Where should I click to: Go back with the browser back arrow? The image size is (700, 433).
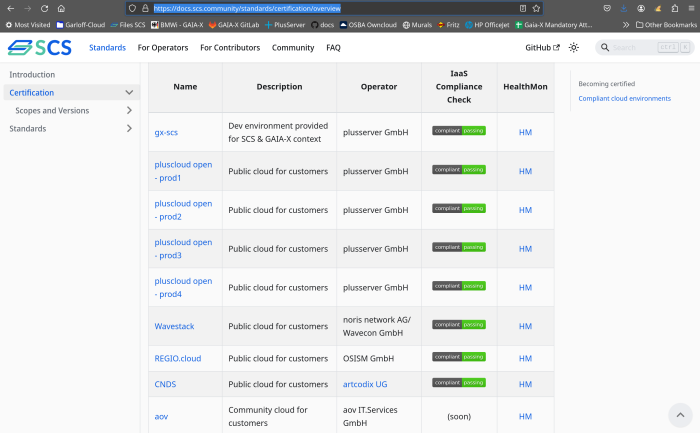[11, 8]
